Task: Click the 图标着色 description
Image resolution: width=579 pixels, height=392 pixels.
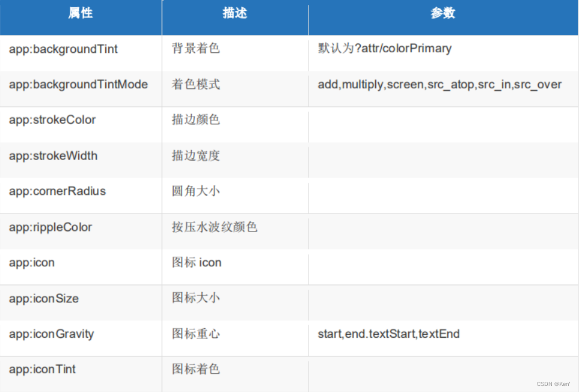Action: pos(196,369)
